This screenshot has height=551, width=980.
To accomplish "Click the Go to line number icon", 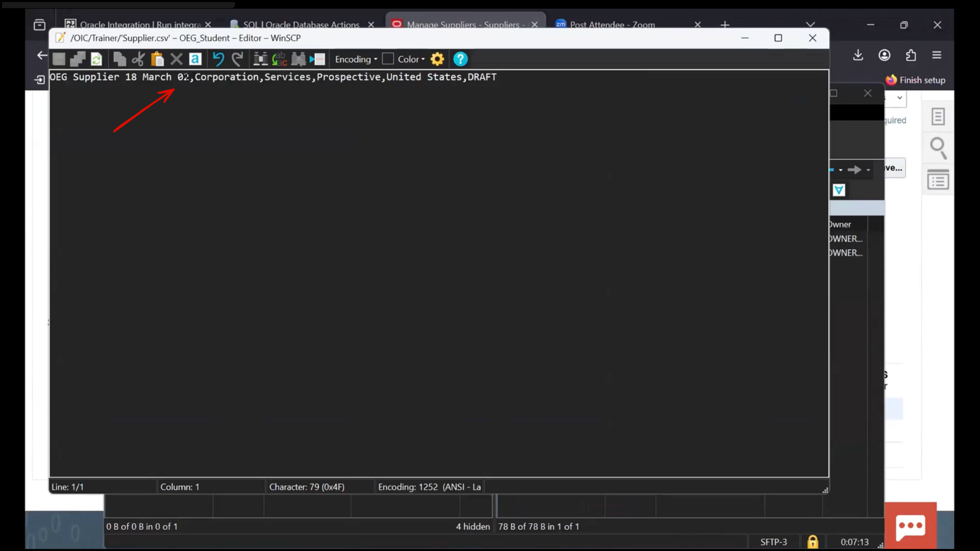I will (x=317, y=59).
